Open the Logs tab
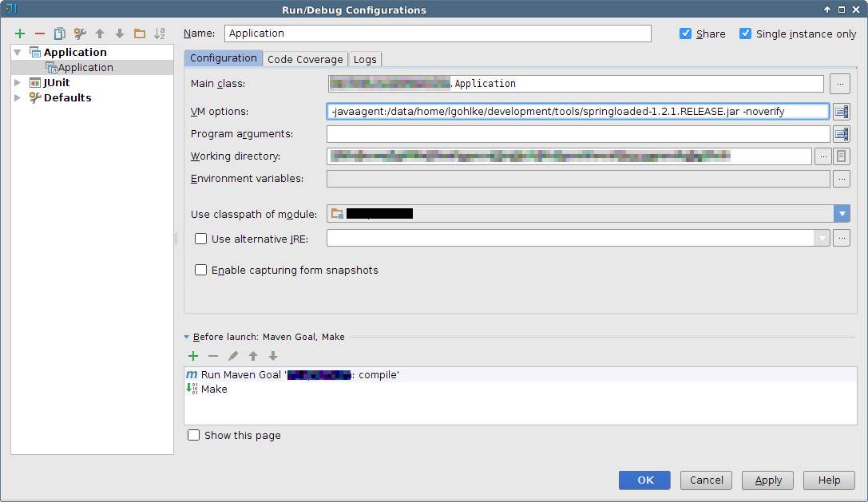Image resolution: width=868 pixels, height=502 pixels. tap(365, 59)
